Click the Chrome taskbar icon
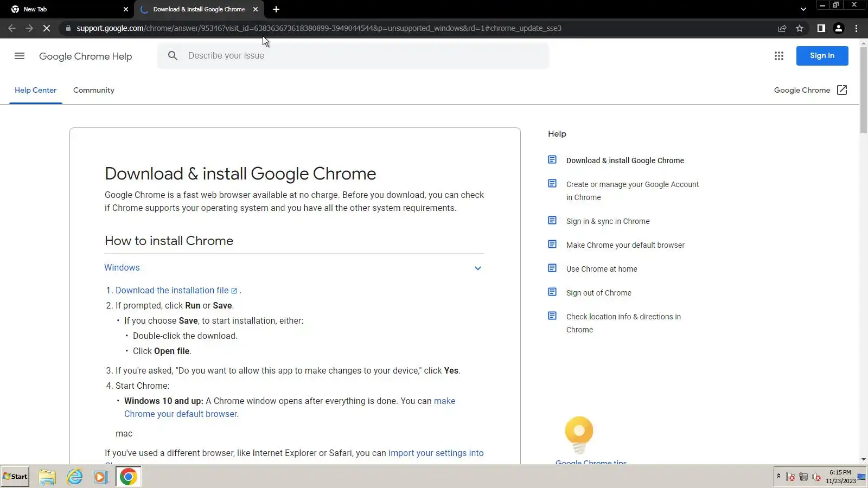The image size is (868, 488). tap(128, 477)
